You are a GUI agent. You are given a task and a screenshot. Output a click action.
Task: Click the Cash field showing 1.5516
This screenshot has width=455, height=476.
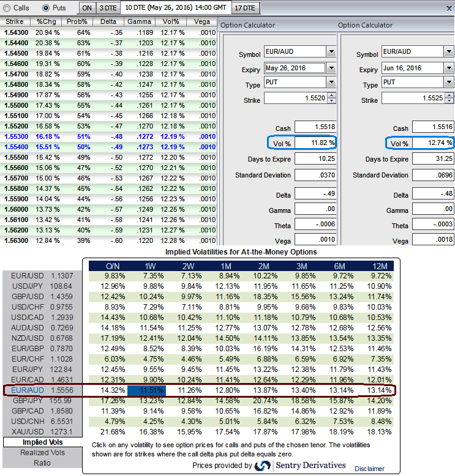[432, 127]
